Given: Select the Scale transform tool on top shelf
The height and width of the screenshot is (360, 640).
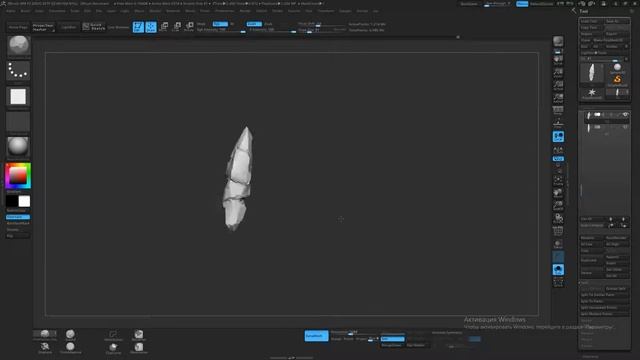Looking at the screenshot, I should pyautogui.click(x=177, y=27).
